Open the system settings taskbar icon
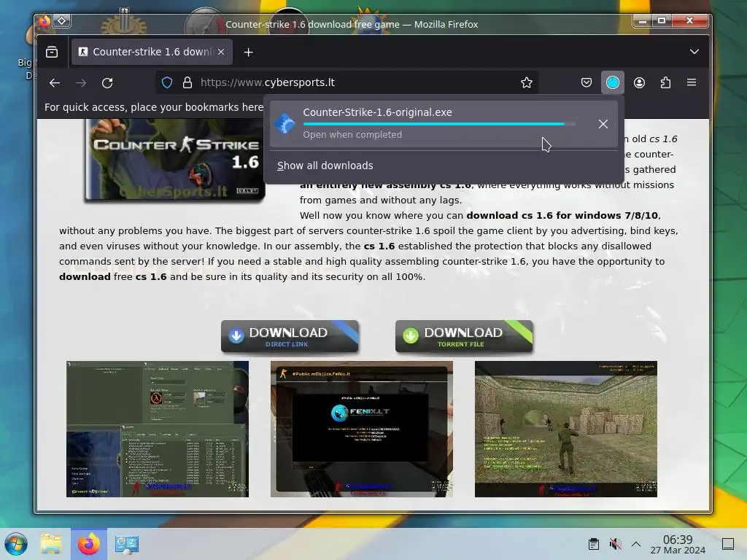 click(127, 544)
